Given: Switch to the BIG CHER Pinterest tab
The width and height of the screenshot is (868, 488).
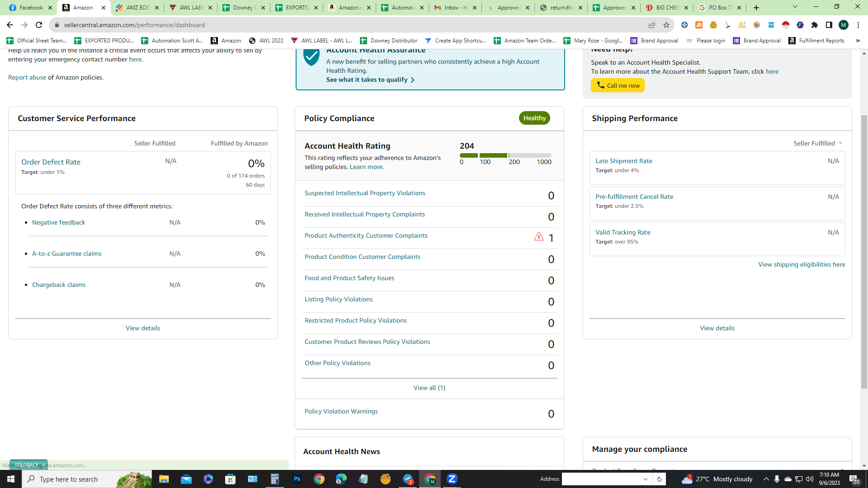Looking at the screenshot, I should pos(667,8).
